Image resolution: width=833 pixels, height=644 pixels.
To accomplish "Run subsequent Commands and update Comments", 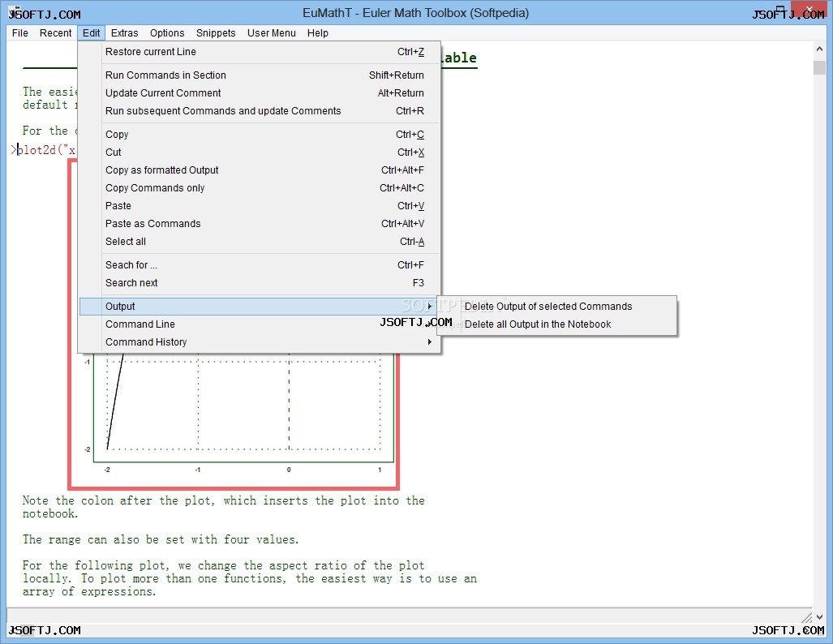I will [x=260, y=110].
